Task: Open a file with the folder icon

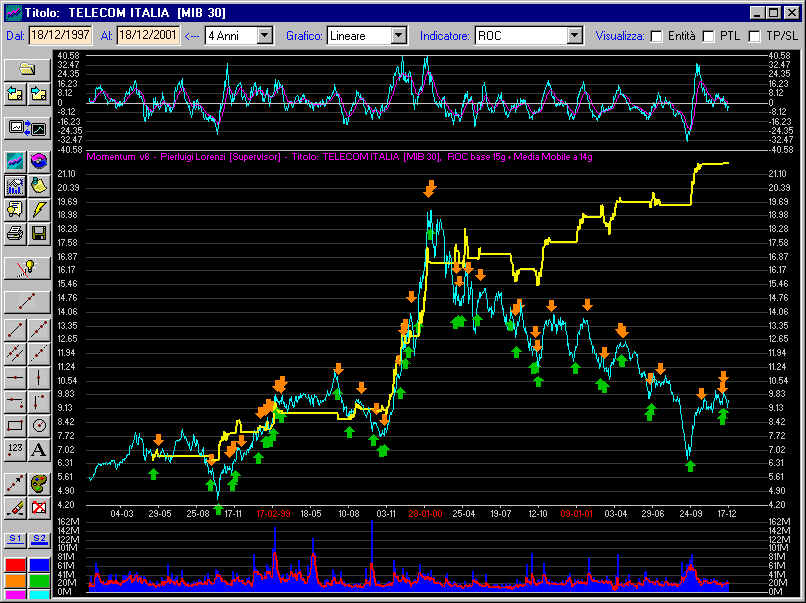Action: (27, 69)
